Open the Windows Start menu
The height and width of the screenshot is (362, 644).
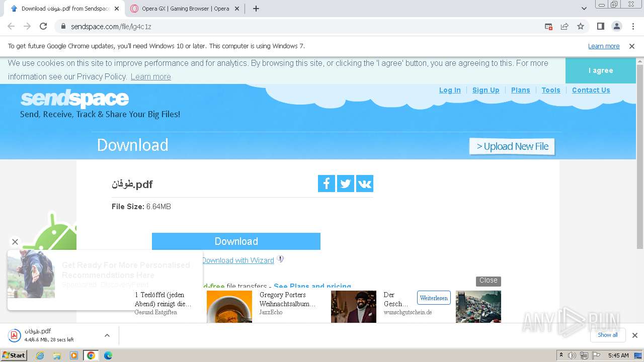tap(14, 355)
